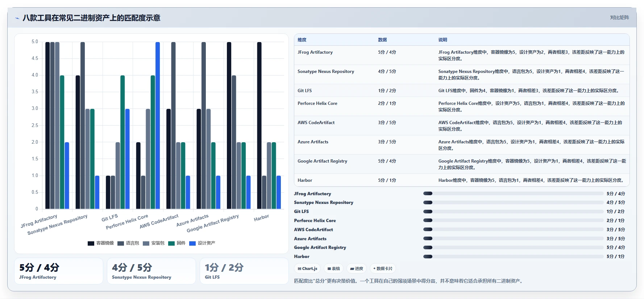Viewport: 644px width, 299px height.
Task: Select the 表格 chip
Action: [x=333, y=269]
